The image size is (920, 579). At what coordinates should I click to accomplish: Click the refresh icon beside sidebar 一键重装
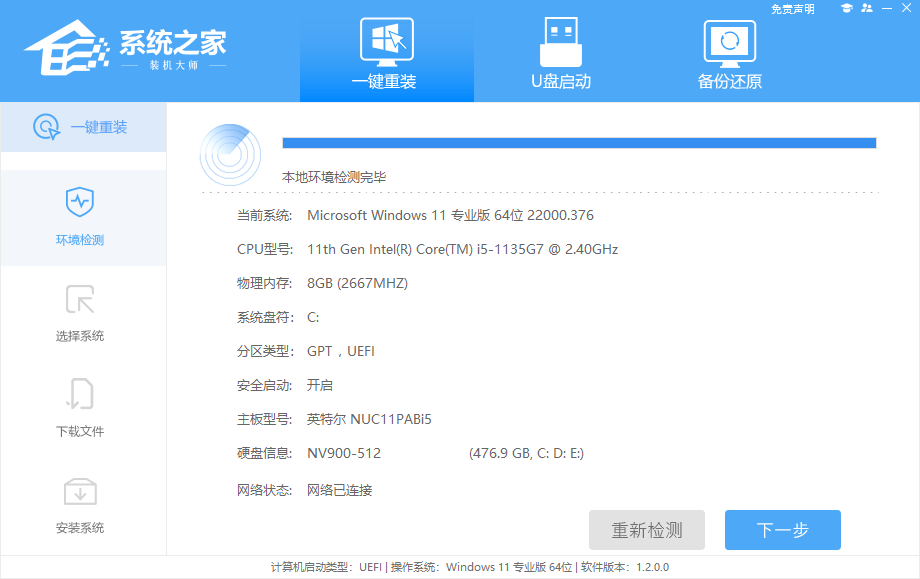[45, 126]
